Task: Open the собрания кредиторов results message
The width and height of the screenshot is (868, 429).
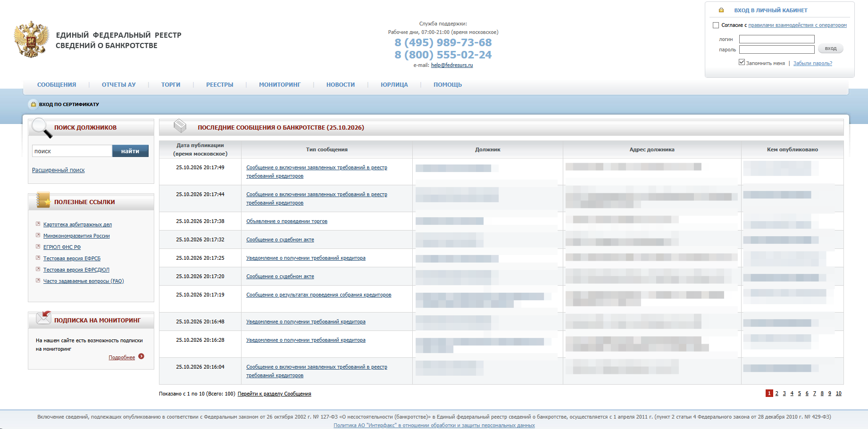Action: [x=319, y=295]
